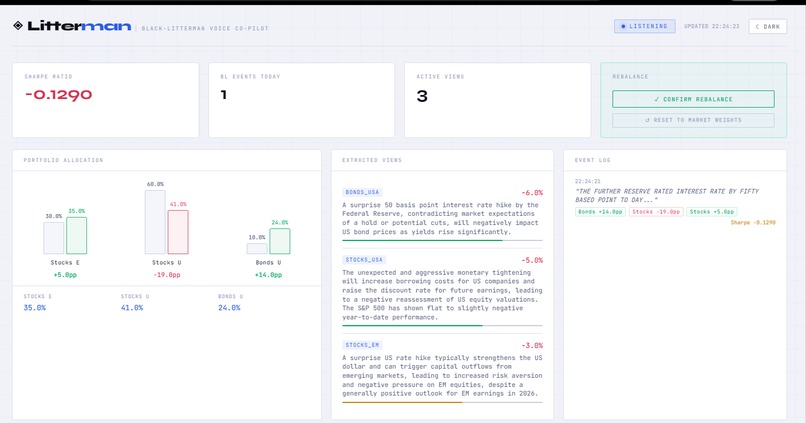The width and height of the screenshot is (806, 423).
Task: Click the Stocks E 30.0% market bar
Action: coord(53,238)
